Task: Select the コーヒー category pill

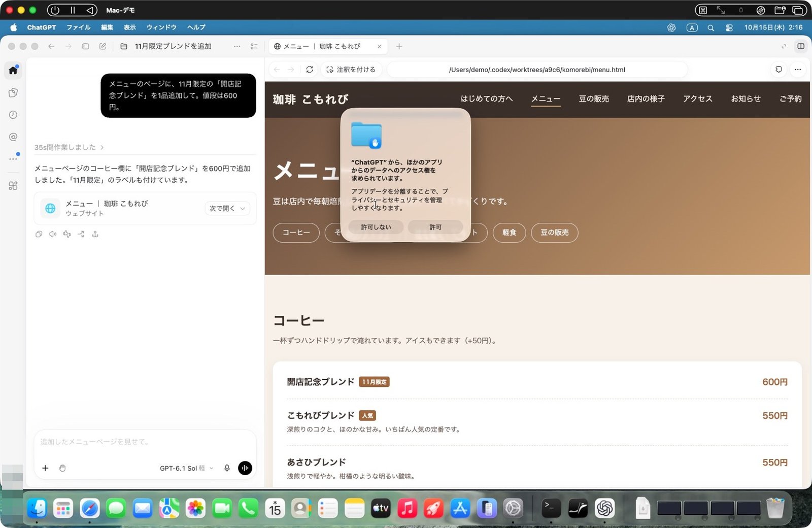Action: pyautogui.click(x=296, y=233)
